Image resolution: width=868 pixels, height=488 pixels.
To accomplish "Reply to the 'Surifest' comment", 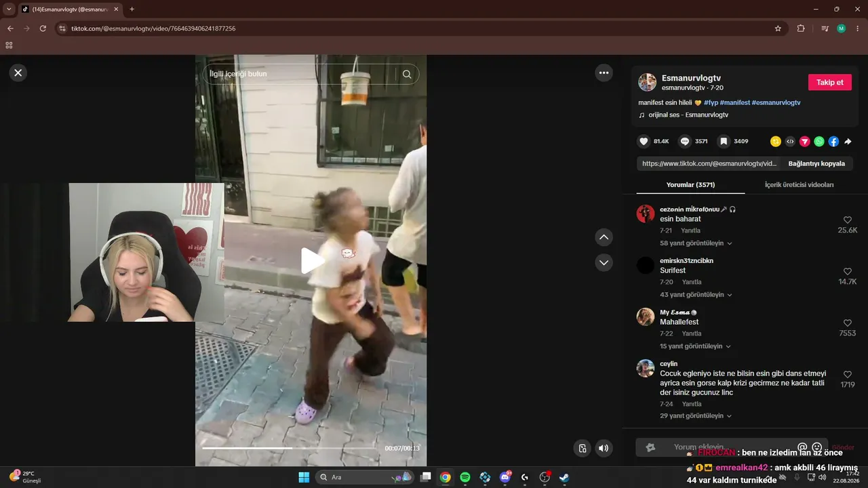I will (x=692, y=282).
